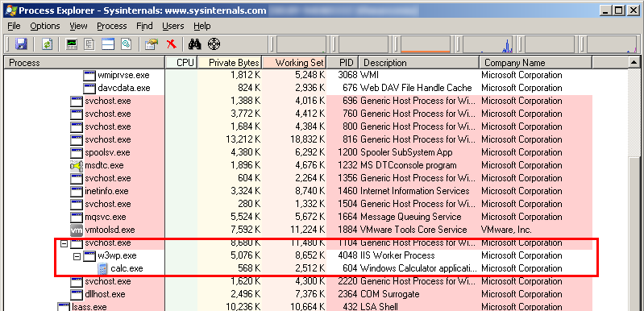This screenshot has width=644, height=311.
Task: Open the Find menu
Action: [144, 26]
